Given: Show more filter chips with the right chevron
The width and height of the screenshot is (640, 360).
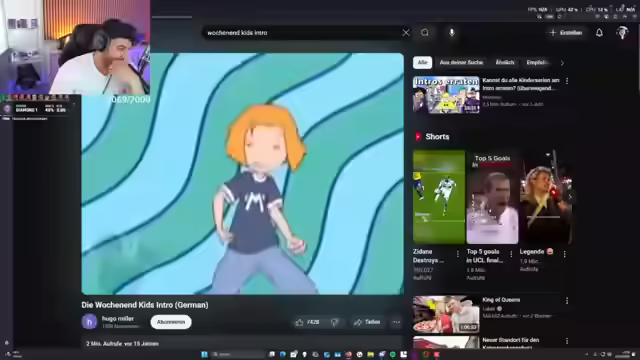Looking at the screenshot, I should (562, 63).
